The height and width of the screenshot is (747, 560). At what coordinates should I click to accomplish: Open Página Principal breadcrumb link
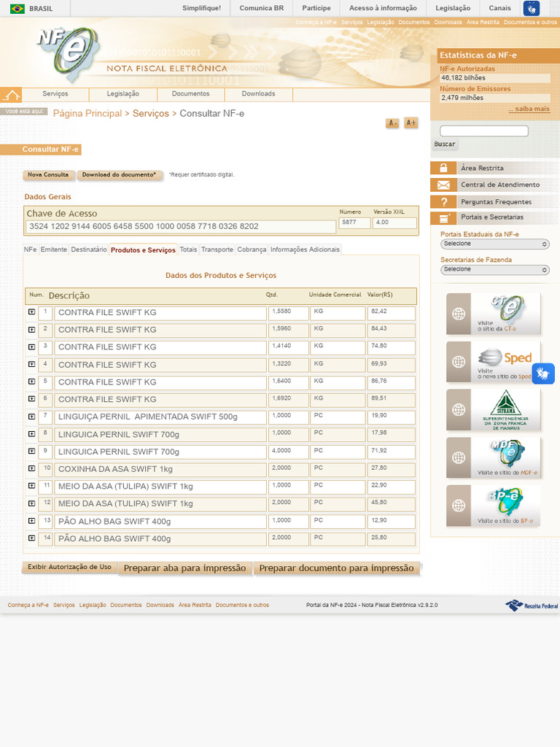(x=87, y=113)
